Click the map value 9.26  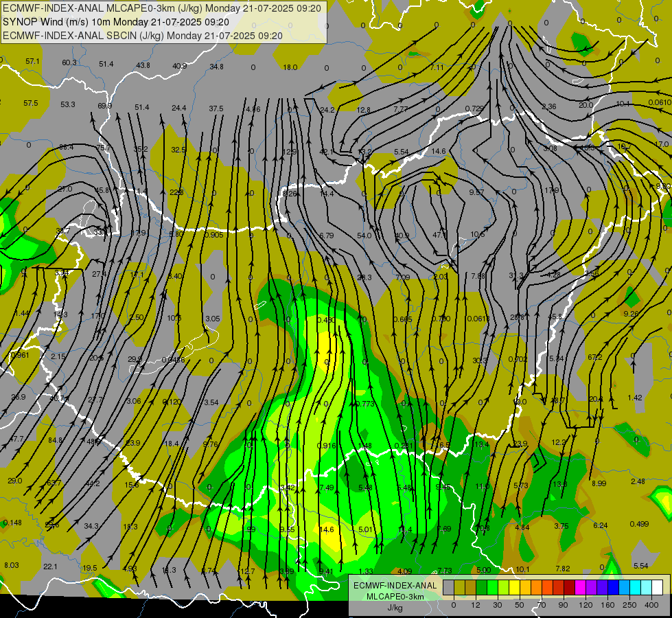[x=632, y=314]
